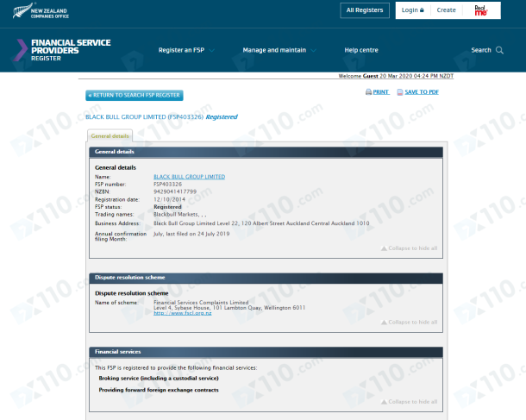Image resolution: width=526 pixels, height=420 pixels.
Task: Open the BLACK BULL GROUP LIMITED name link
Action: coord(189,177)
